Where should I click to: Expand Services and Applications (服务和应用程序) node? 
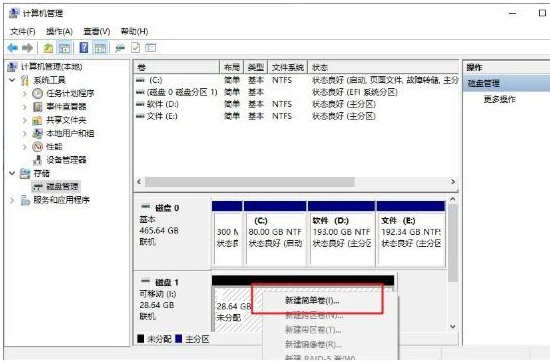tap(12, 200)
